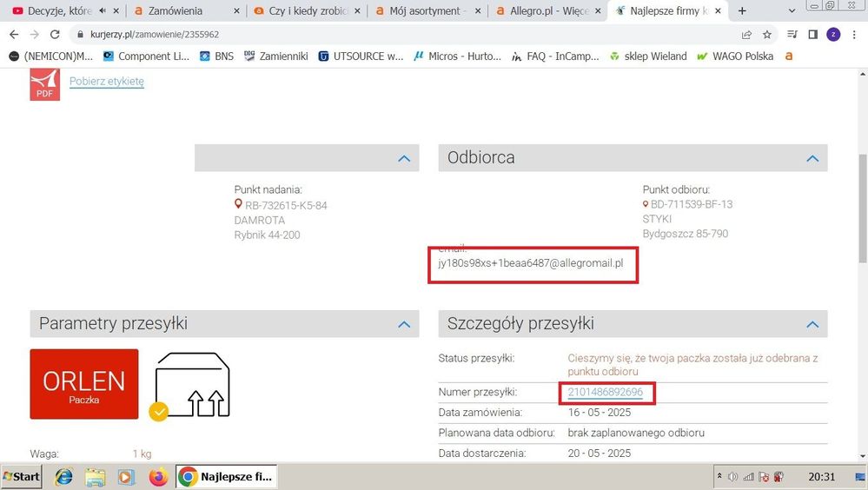868x490 pixels.
Task: Click the share page icon in address bar
Action: (746, 35)
